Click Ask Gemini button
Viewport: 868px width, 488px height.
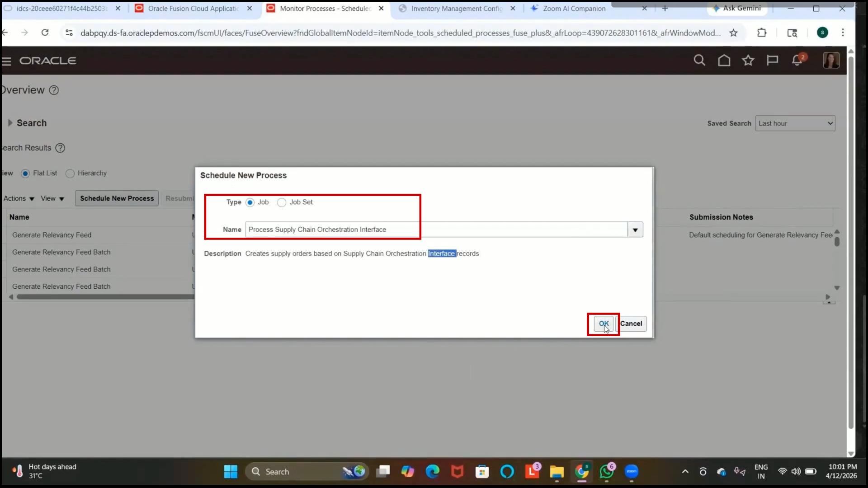[737, 8]
